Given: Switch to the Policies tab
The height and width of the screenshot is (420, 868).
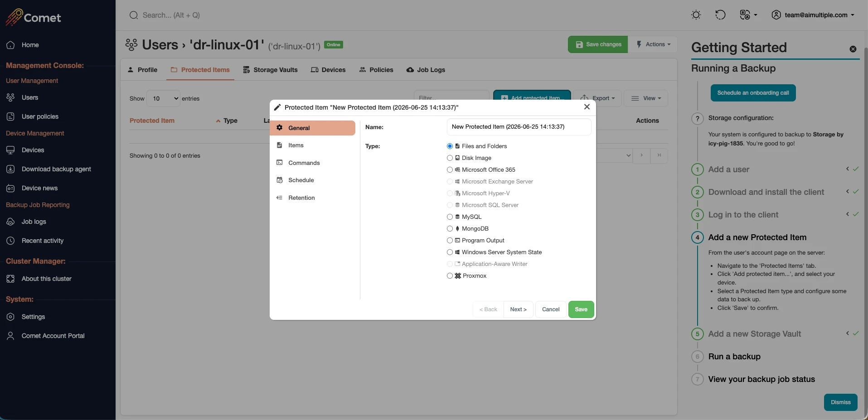Looking at the screenshot, I should 376,70.
